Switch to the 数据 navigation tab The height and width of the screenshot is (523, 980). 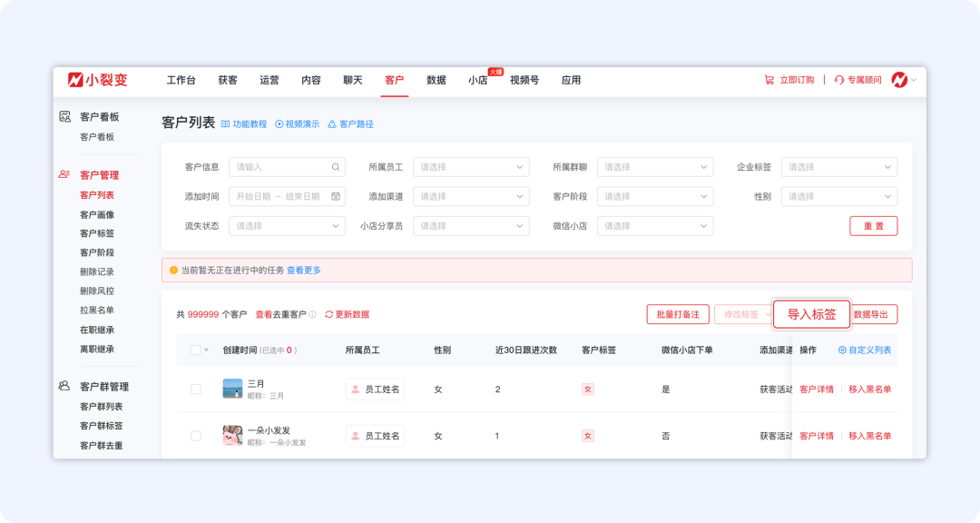[435, 80]
